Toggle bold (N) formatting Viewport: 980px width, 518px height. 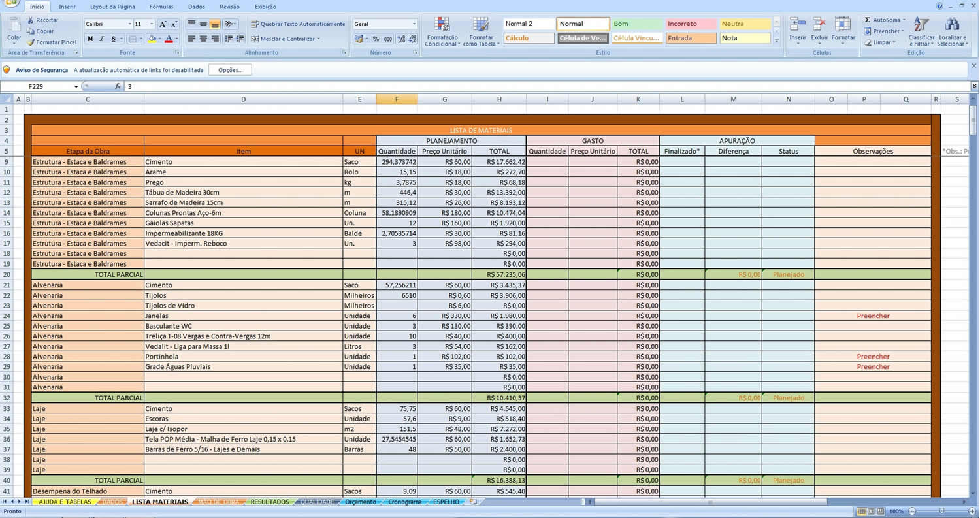point(90,39)
